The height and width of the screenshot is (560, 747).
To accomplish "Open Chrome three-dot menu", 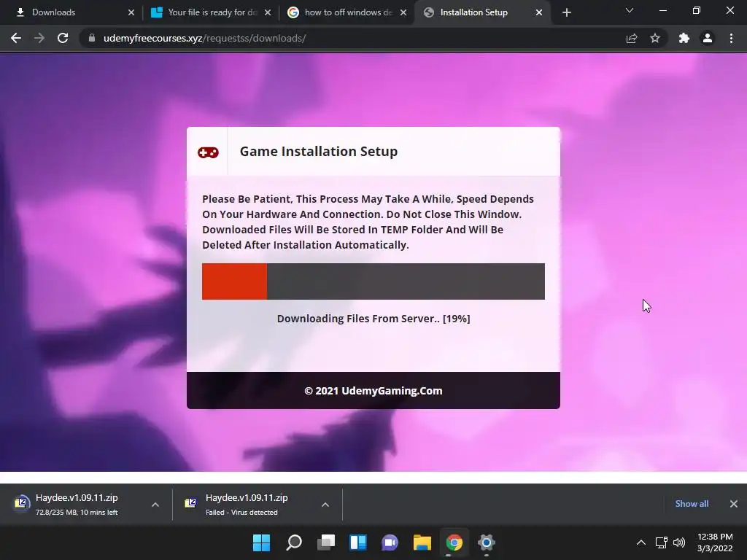I will click(731, 38).
